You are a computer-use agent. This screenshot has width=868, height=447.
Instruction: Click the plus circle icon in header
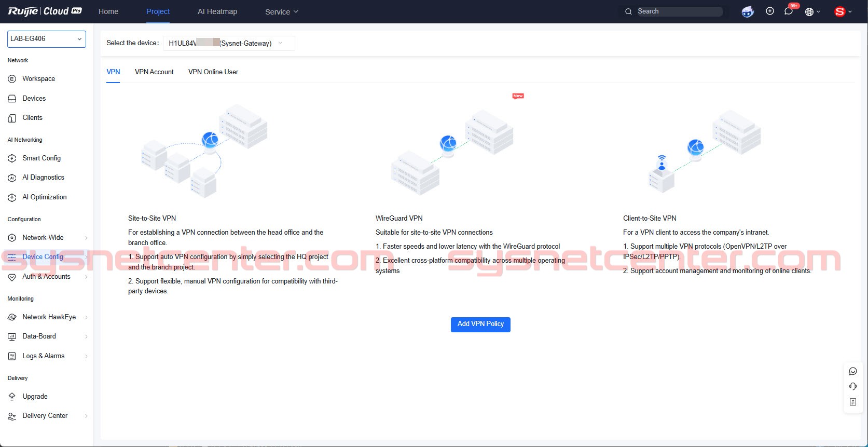click(x=770, y=11)
